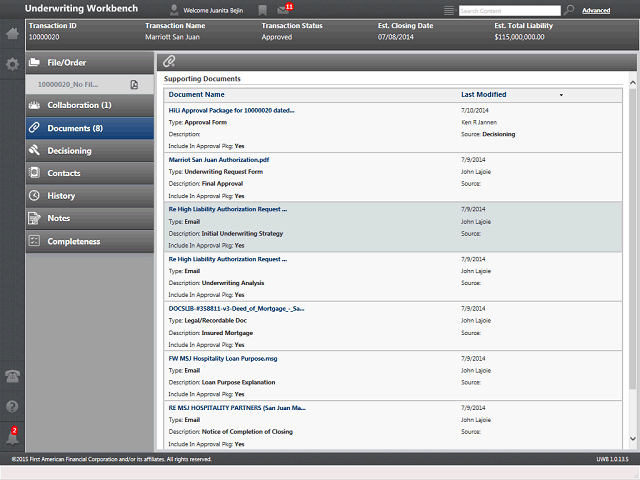Click the paperclip attach icon above documents
The image size is (640, 480).
point(169,62)
